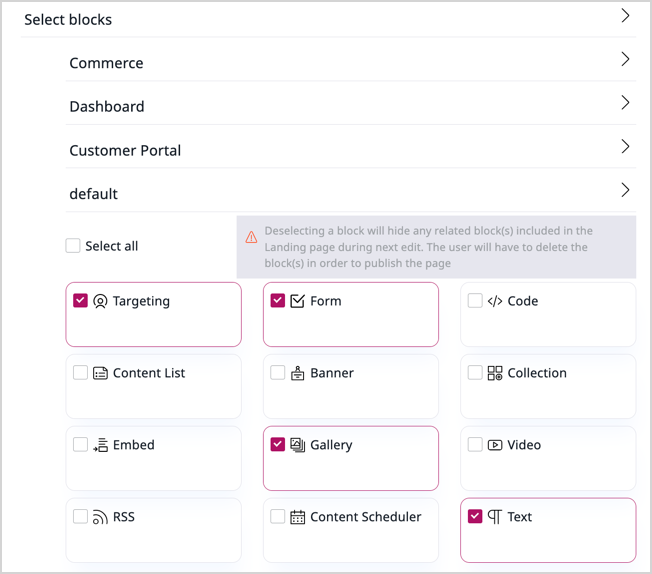Open the Dashboard category row
The height and width of the screenshot is (574, 652).
(x=107, y=106)
